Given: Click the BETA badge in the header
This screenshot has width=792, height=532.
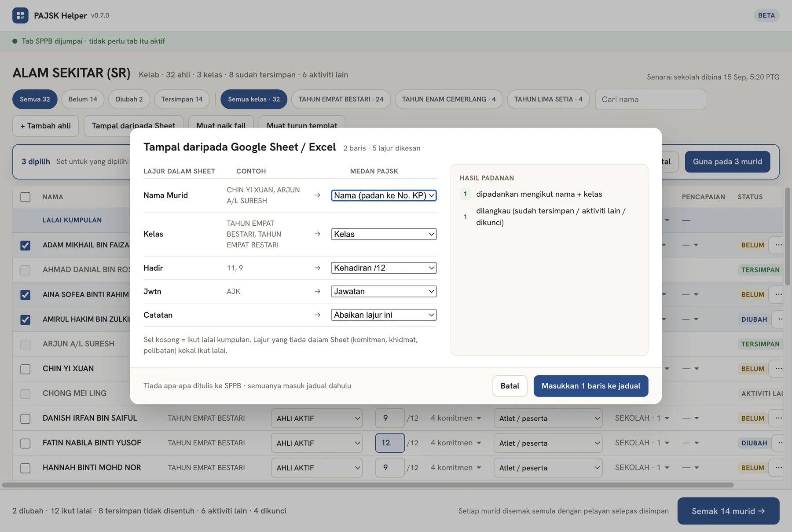Looking at the screenshot, I should coord(766,15).
